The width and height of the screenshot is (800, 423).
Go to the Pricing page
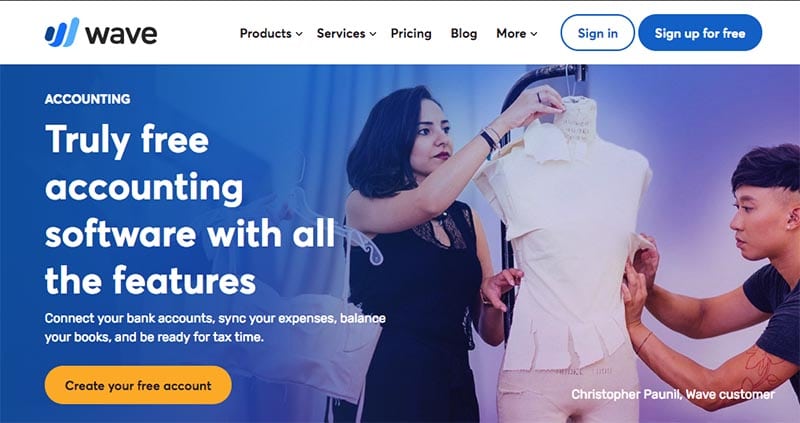[x=411, y=34]
